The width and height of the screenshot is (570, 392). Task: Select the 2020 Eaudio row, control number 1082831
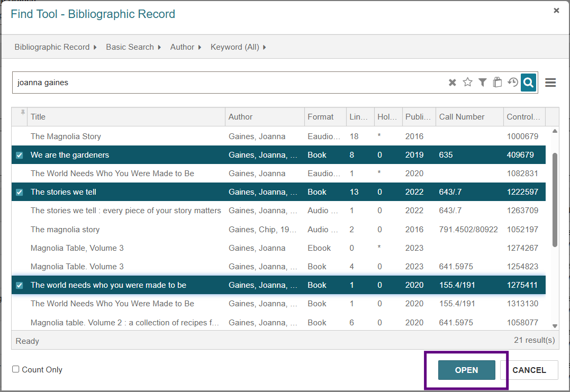point(278,174)
